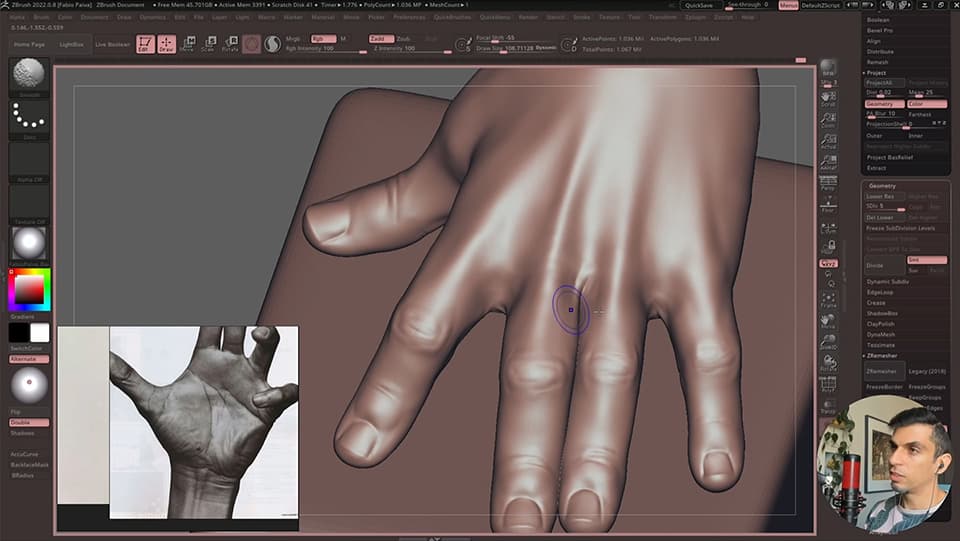
Task: Open the Document menu
Action: [94, 17]
